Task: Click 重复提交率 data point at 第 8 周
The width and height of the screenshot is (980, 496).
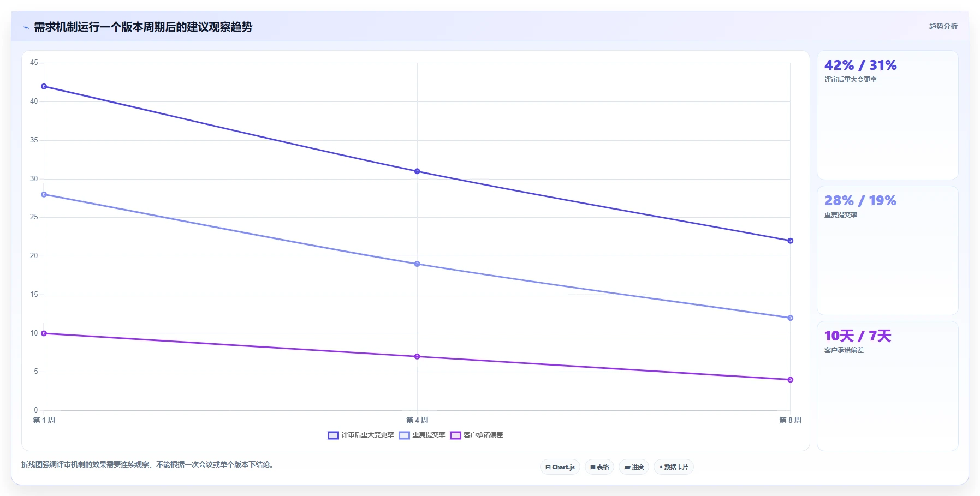Action: (790, 318)
